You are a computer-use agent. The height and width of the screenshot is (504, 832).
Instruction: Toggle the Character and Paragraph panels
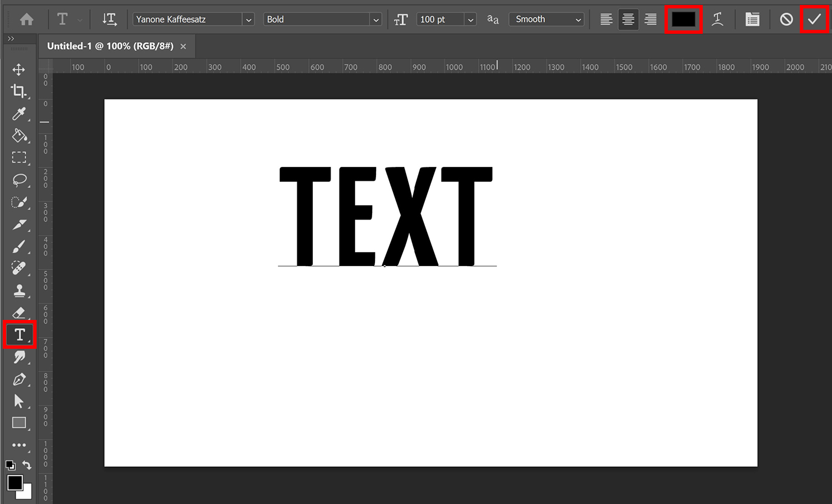tap(752, 19)
